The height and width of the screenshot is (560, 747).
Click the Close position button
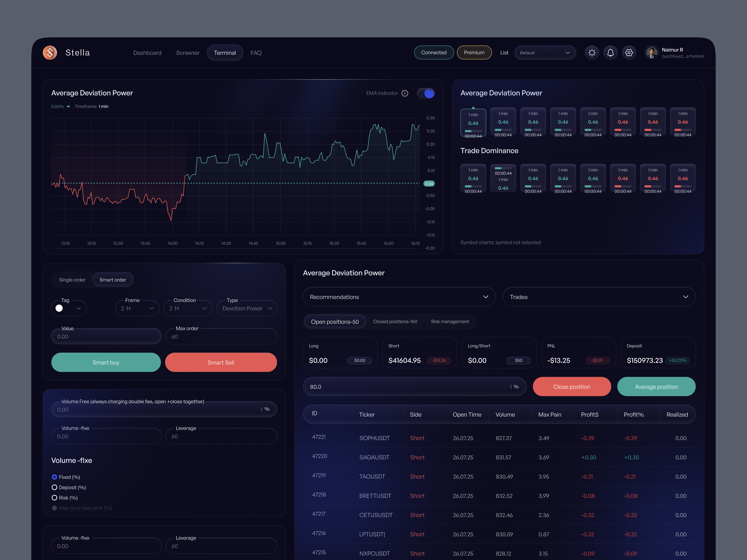coord(572,386)
